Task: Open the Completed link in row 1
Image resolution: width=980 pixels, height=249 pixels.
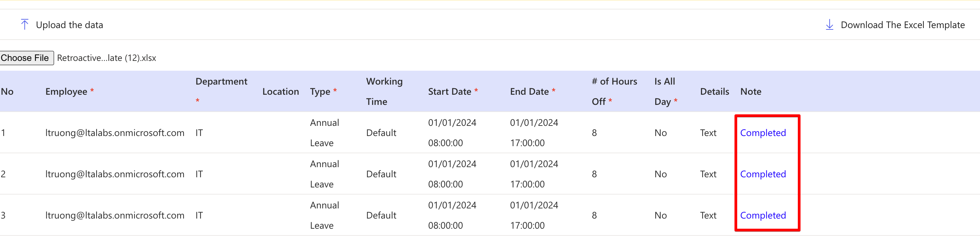Action: (x=763, y=133)
